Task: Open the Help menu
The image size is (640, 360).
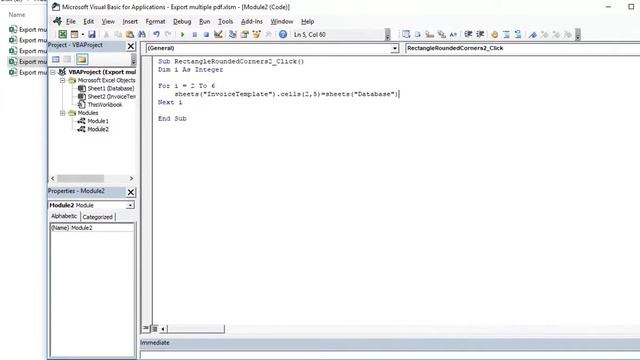Action: [x=307, y=22]
